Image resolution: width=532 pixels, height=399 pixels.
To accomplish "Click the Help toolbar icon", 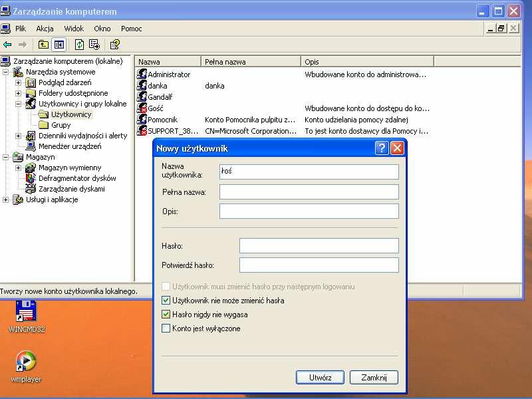I will [115, 45].
